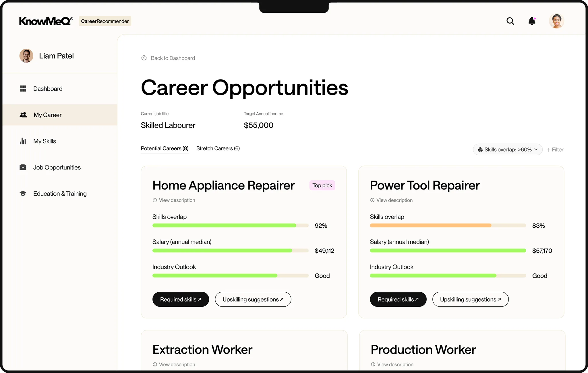Viewport: 588px width, 373px height.
Task: Open Required skills for Home Appliance Repairer
Action: (x=181, y=299)
